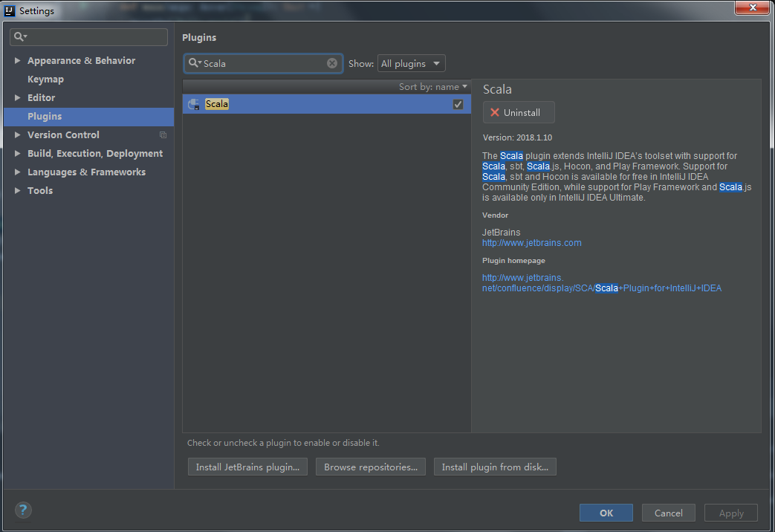Click the Cancel button
Viewport: 775px width, 532px height.
point(668,513)
